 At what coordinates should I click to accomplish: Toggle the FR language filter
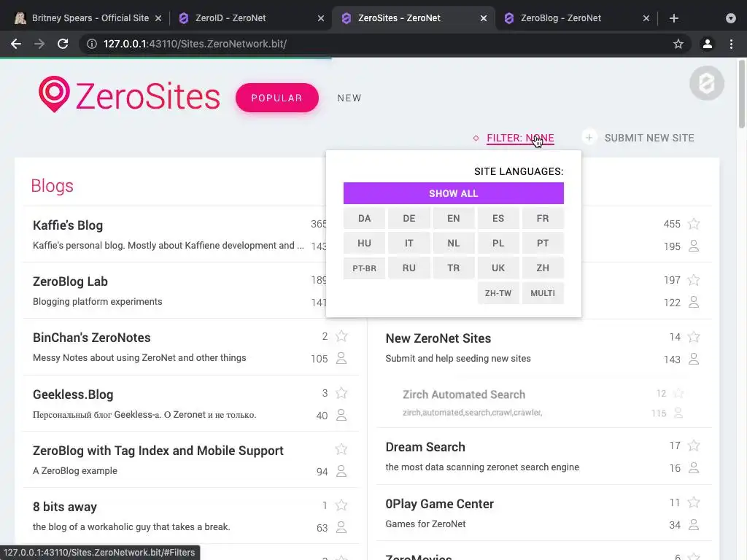pyautogui.click(x=543, y=218)
